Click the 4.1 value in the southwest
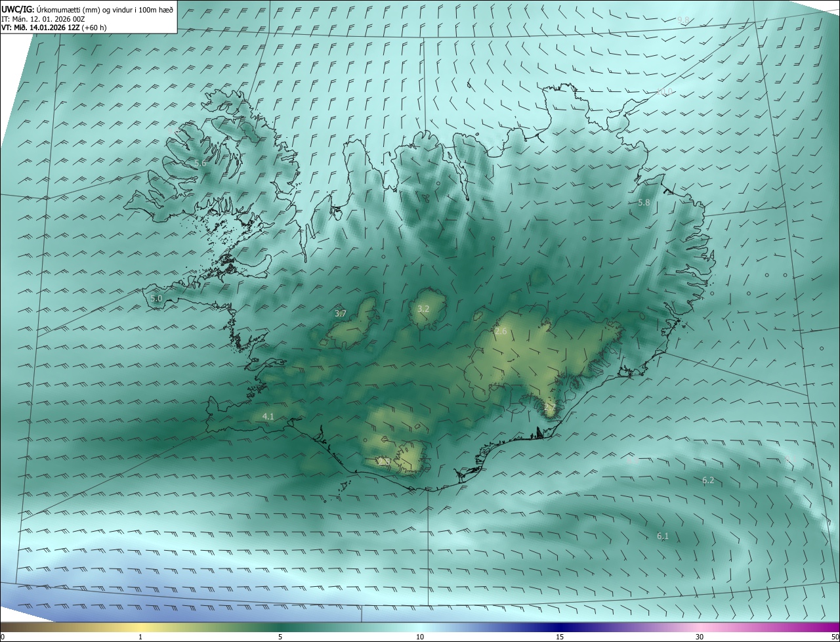Image resolution: width=840 pixels, height=642 pixels. pos(268,416)
